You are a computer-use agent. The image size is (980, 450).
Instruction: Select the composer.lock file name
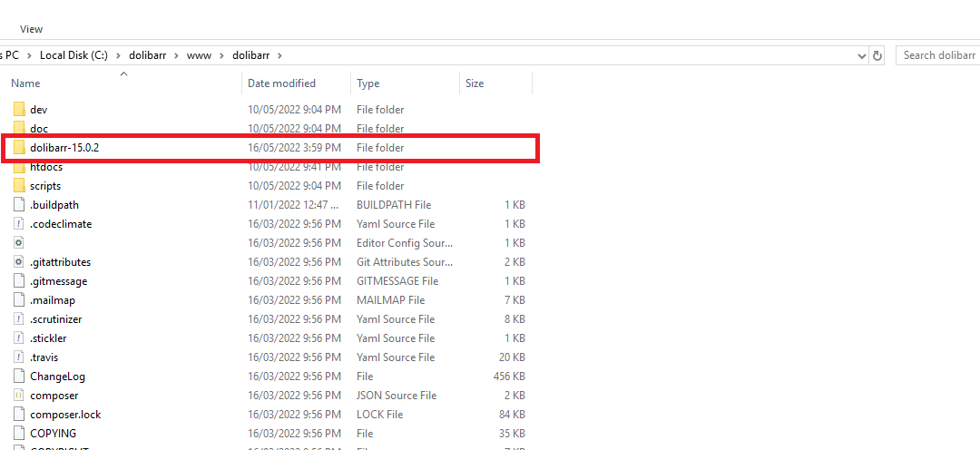(65, 415)
